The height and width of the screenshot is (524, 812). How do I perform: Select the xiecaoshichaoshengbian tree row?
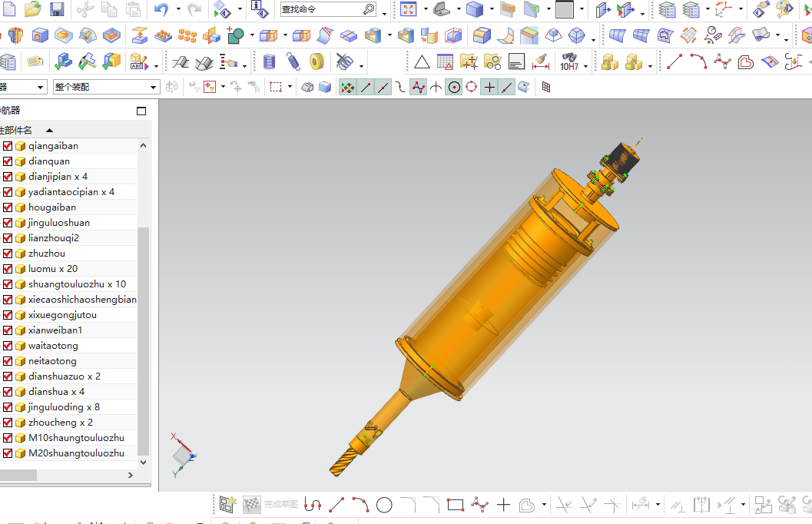coord(68,300)
